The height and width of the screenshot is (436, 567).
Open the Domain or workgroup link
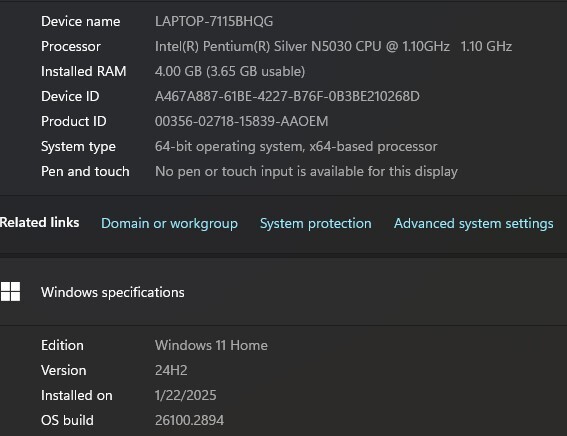coord(169,223)
